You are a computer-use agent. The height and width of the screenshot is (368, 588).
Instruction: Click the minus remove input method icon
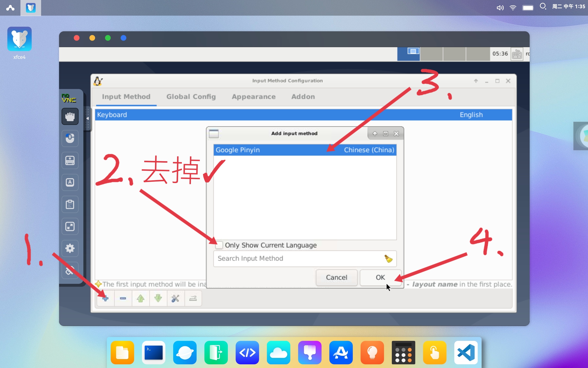[123, 298]
